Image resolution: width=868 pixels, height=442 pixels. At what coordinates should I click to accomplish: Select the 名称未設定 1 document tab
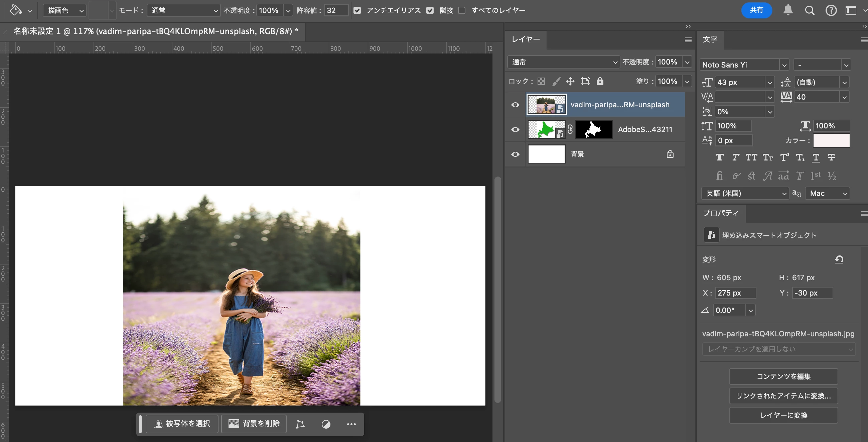(155, 31)
